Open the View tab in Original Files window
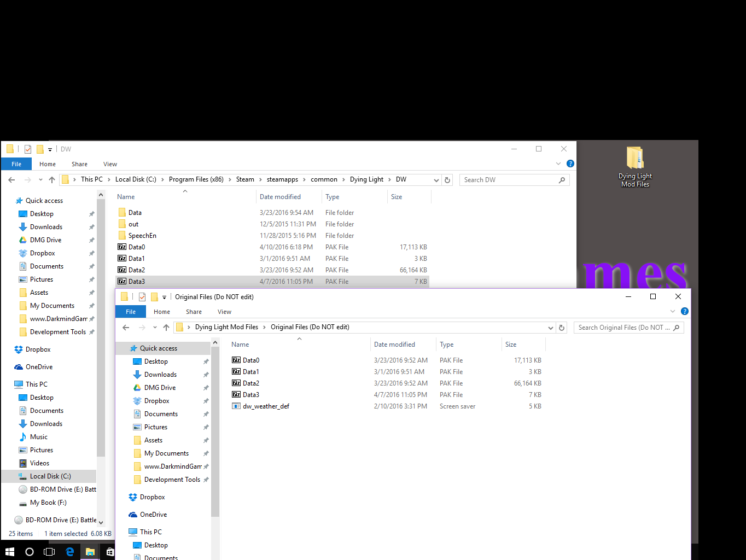 [224, 312]
